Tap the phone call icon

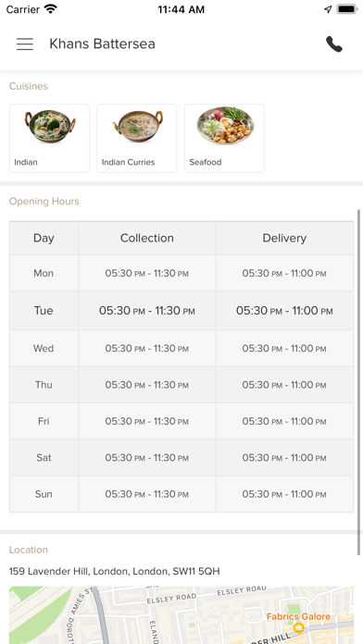(333, 43)
